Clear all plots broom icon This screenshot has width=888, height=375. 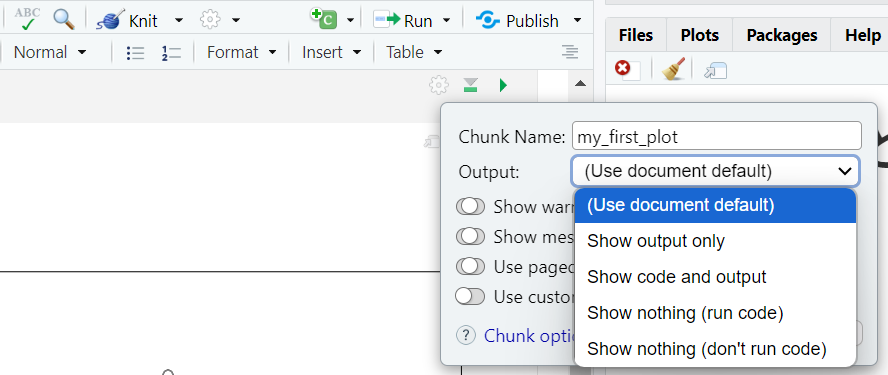pos(673,69)
